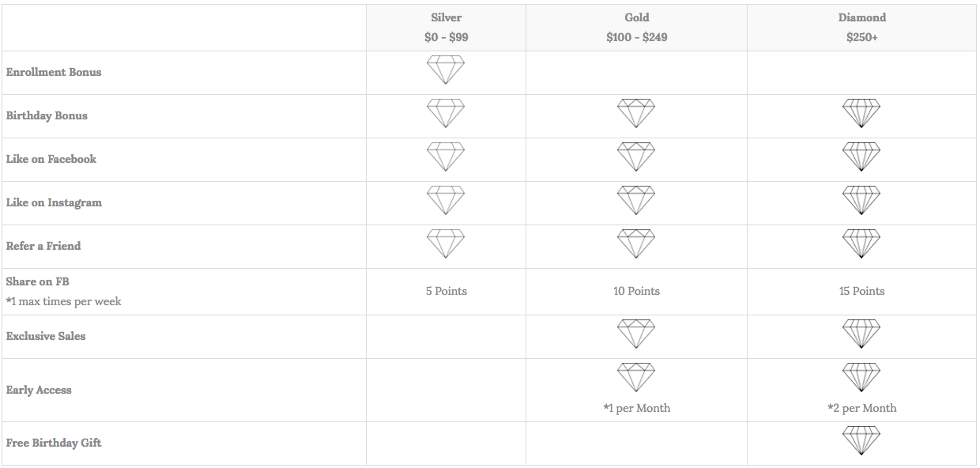Click the Gold diamond icon for Early Access
Image resolution: width=980 pixels, height=468 pixels.
[x=636, y=377]
